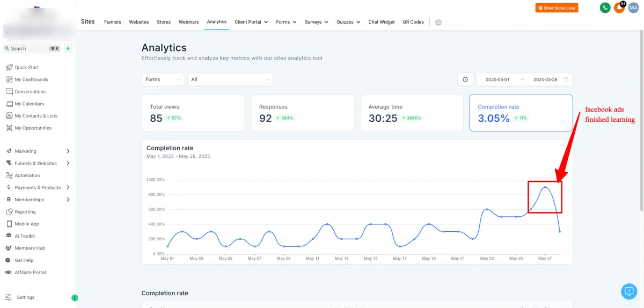
Task: Select the Total views metric card
Action: (x=193, y=113)
